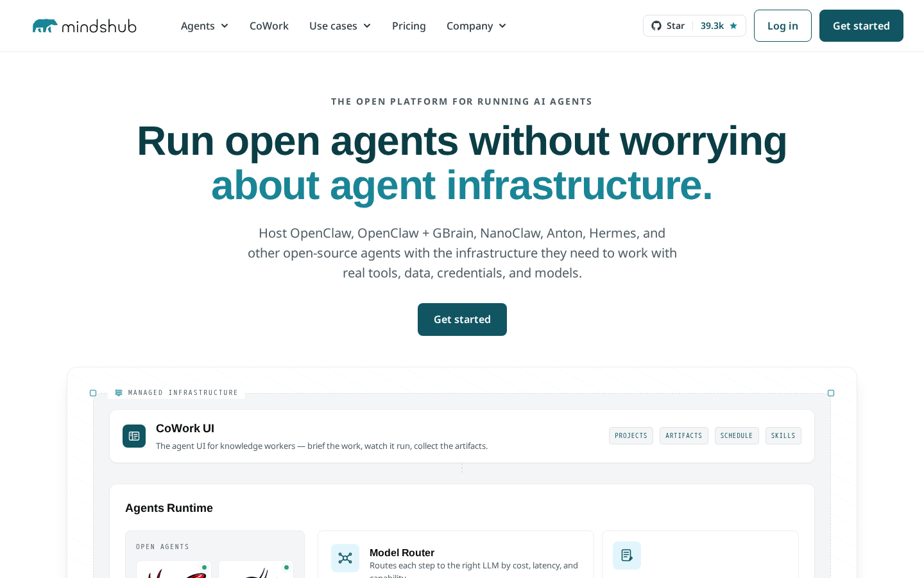Click the 39.3k star count

pyautogui.click(x=712, y=26)
